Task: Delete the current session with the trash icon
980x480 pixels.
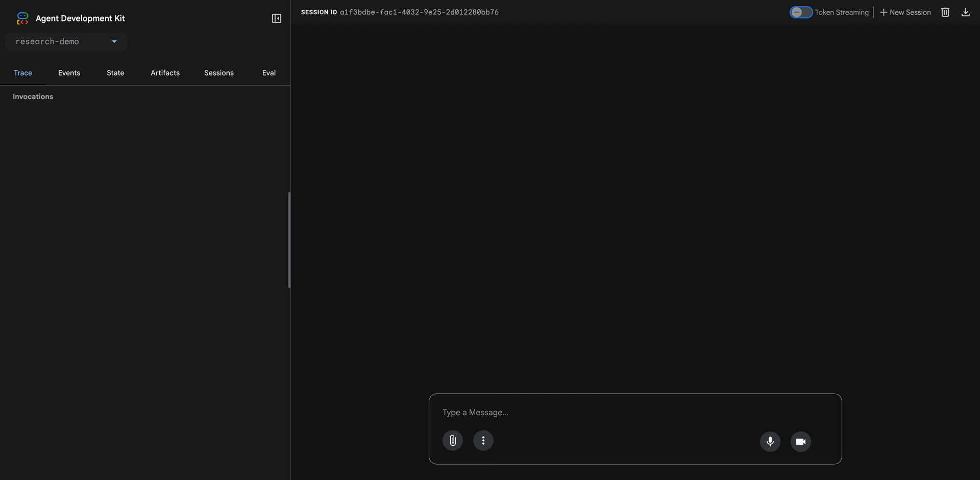Action: (945, 12)
